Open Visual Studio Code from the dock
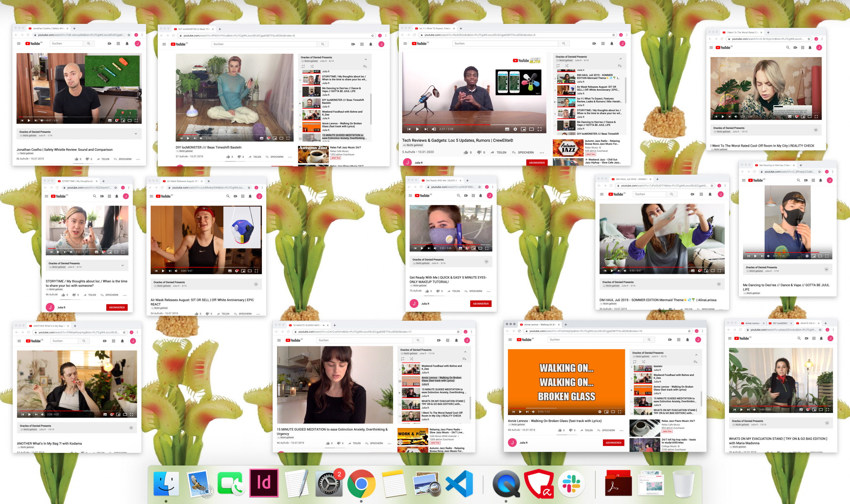Screen dimensions: 850x504 click(x=459, y=483)
